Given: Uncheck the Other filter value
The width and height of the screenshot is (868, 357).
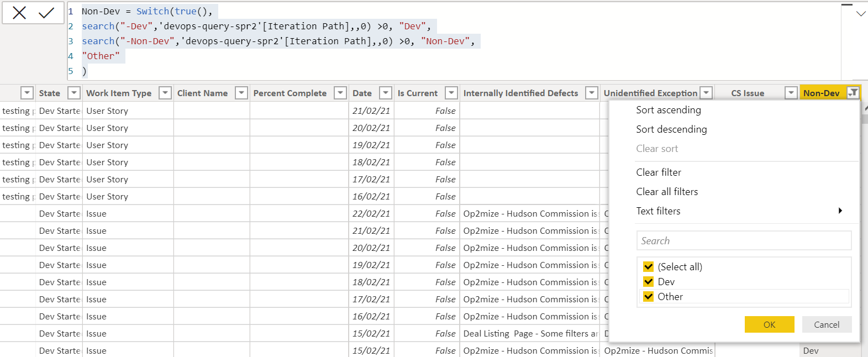Looking at the screenshot, I should pos(649,296).
